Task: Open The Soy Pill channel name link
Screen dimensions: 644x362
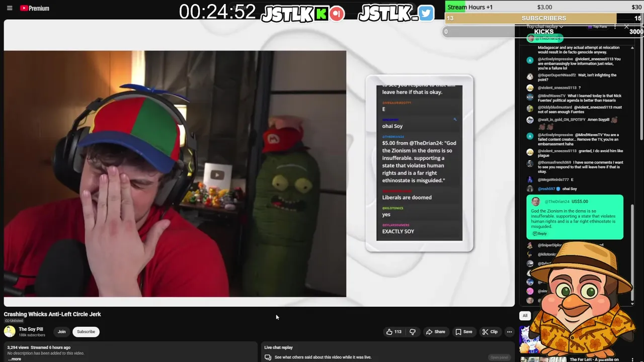Action: [x=31, y=329]
